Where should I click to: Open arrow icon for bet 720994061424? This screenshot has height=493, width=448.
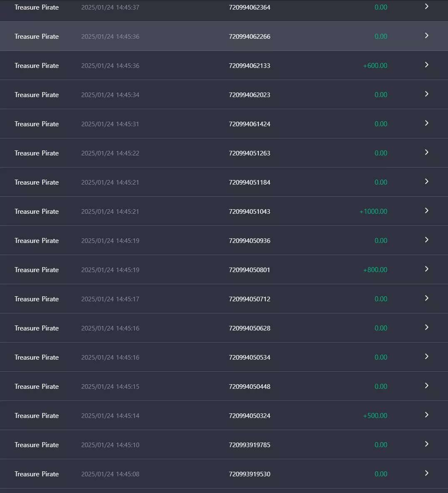click(x=426, y=123)
